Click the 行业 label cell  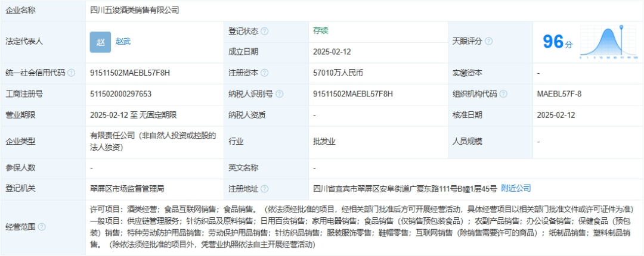coord(266,142)
